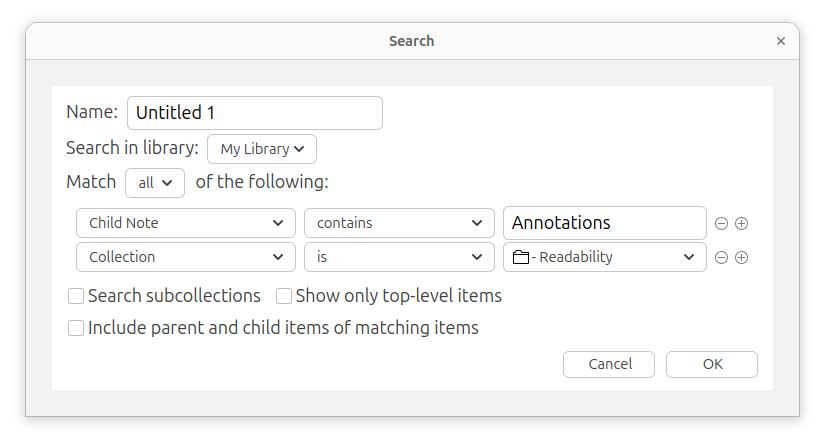Open the Child Note field dropdown
The width and height of the screenshot is (825, 445).
(x=186, y=223)
